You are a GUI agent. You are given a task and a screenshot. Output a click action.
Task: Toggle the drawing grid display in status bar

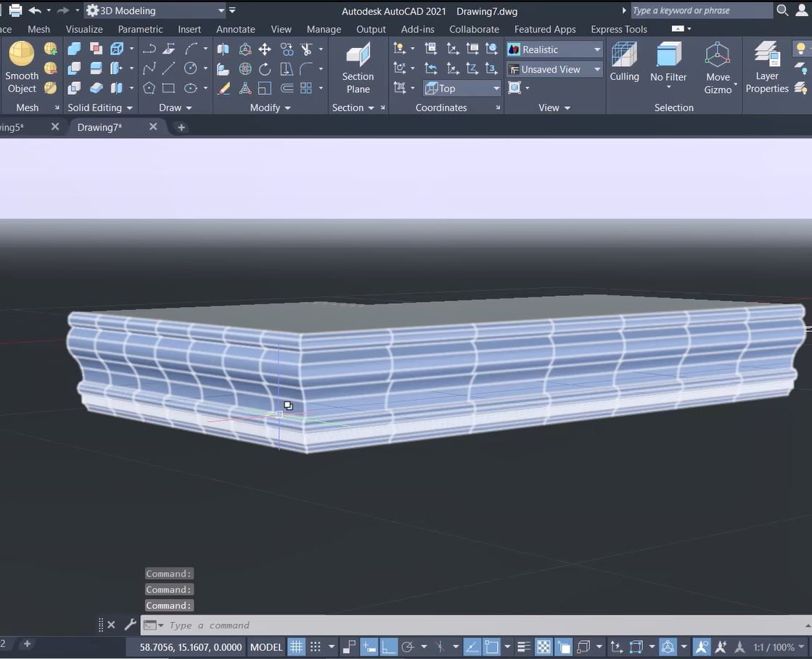coord(296,647)
